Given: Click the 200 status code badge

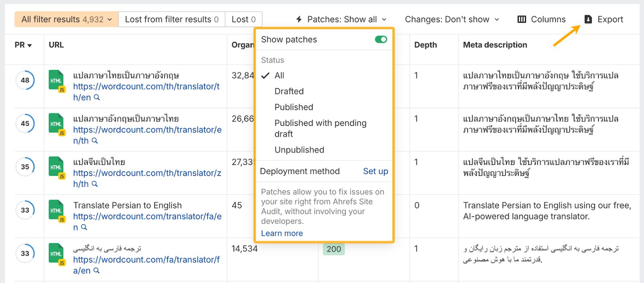Looking at the screenshot, I should (334, 249).
